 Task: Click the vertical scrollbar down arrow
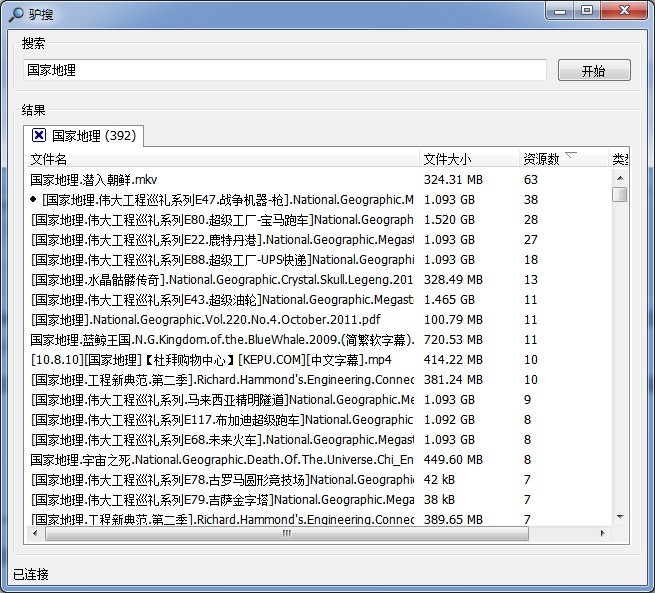[x=620, y=517]
